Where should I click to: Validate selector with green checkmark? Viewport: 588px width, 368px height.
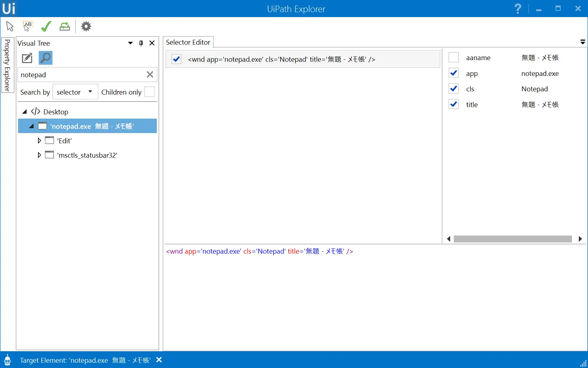(46, 26)
